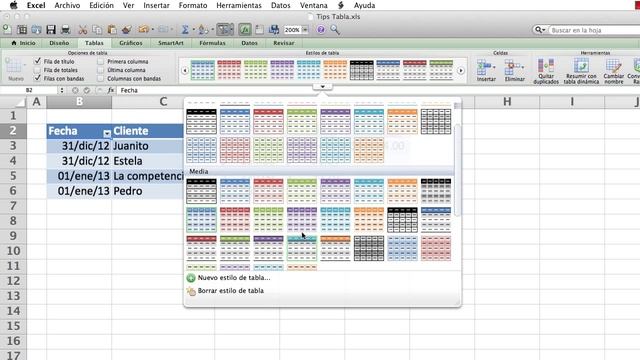
Task: Paste with the clipboard icon
Action: coord(112,29)
